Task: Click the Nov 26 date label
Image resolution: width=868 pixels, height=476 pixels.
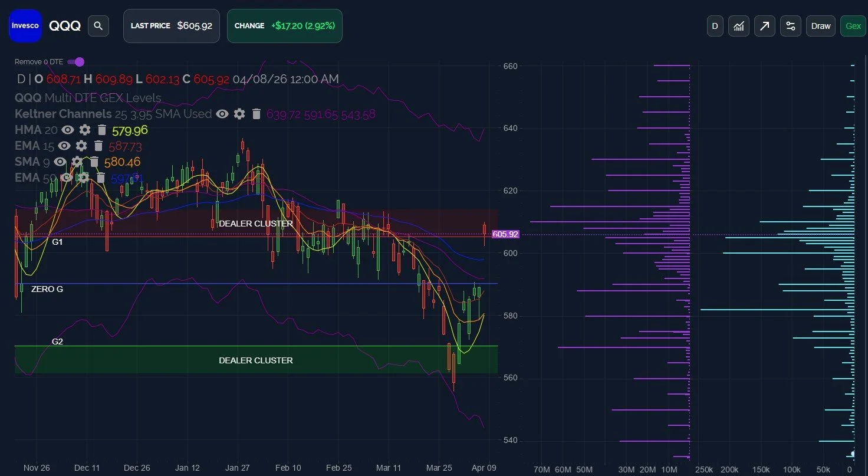Action: coord(37,468)
